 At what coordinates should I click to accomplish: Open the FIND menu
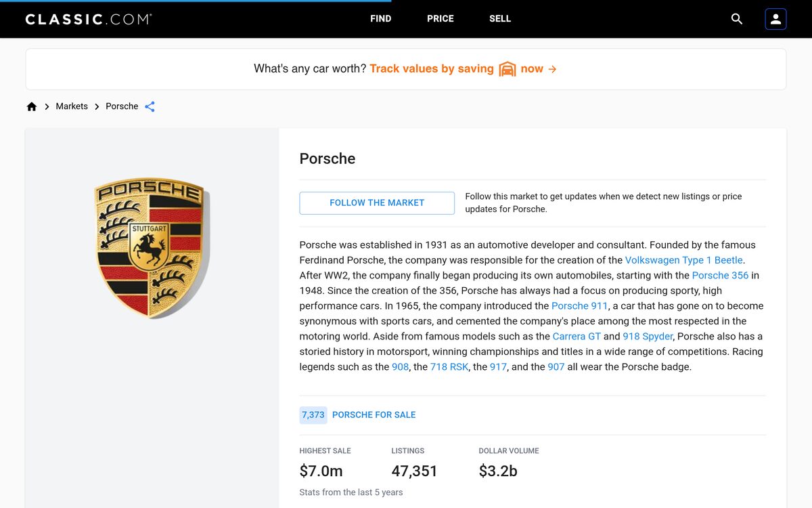[x=381, y=19]
